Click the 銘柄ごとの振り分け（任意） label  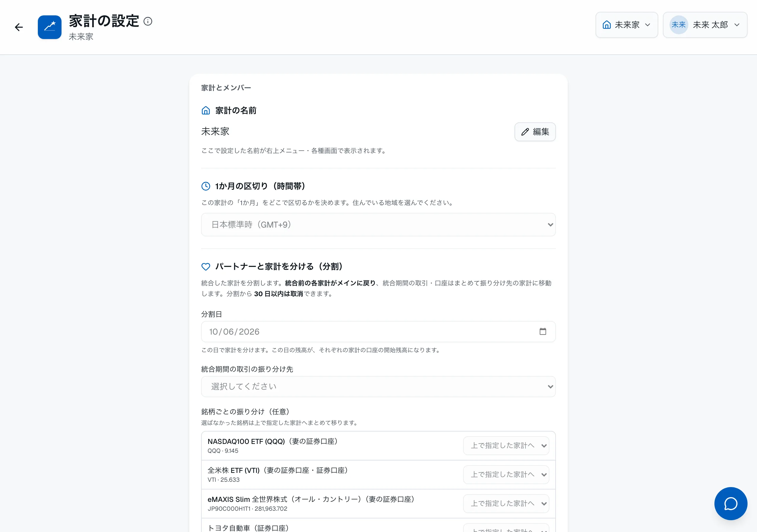[x=247, y=412]
